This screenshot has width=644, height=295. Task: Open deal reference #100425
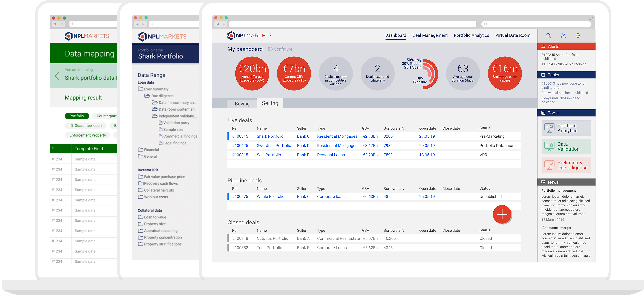point(240,146)
